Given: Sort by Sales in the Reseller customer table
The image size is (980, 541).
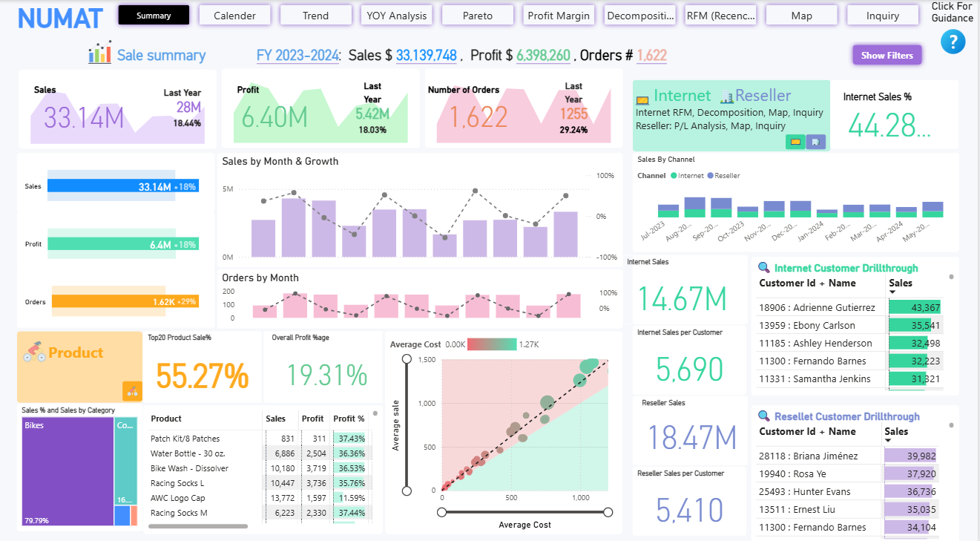Looking at the screenshot, I should 896,431.
